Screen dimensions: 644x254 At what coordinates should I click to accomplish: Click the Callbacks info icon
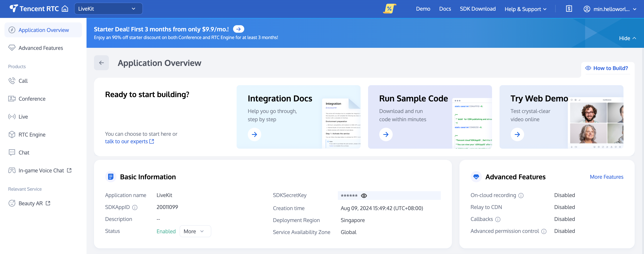coord(498,219)
